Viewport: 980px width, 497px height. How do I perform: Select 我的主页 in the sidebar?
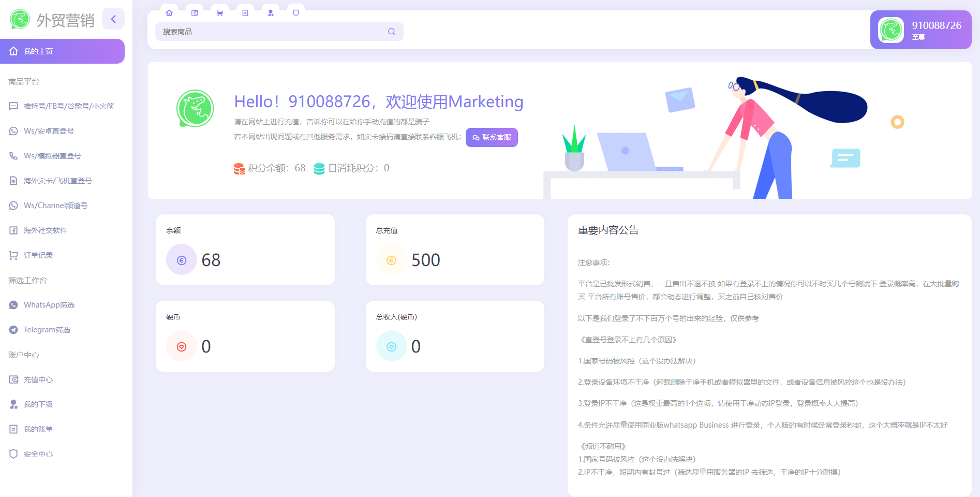point(62,51)
